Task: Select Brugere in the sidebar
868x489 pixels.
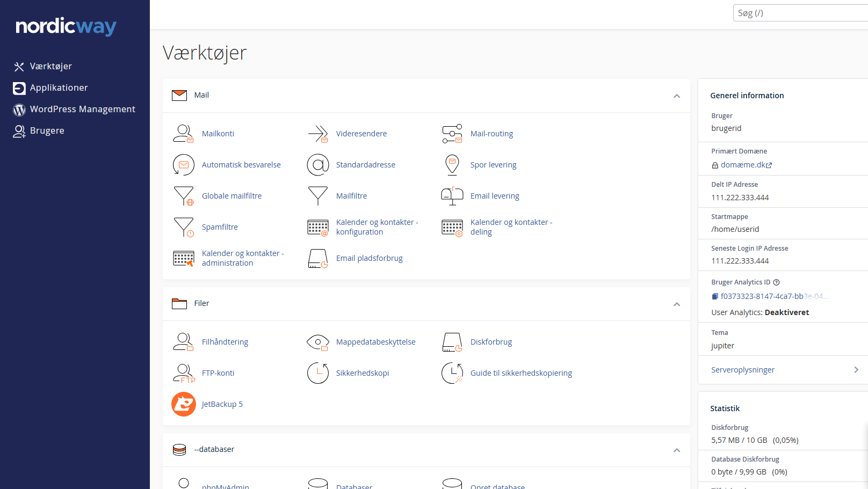Action: [47, 131]
